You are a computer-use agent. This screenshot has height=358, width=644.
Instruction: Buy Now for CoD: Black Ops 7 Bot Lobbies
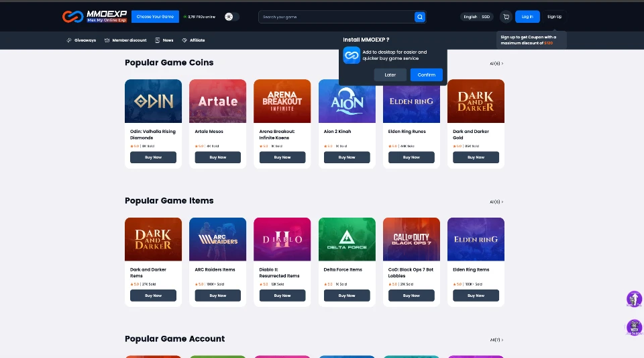(x=411, y=296)
